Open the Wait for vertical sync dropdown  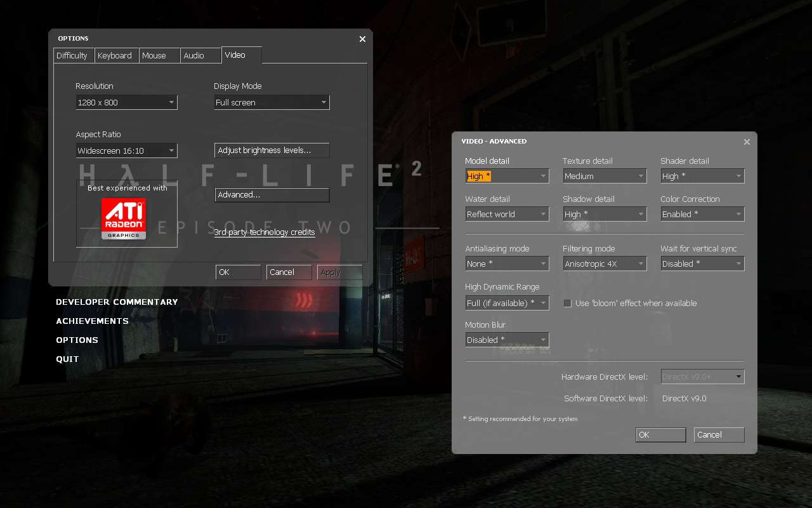(x=702, y=264)
